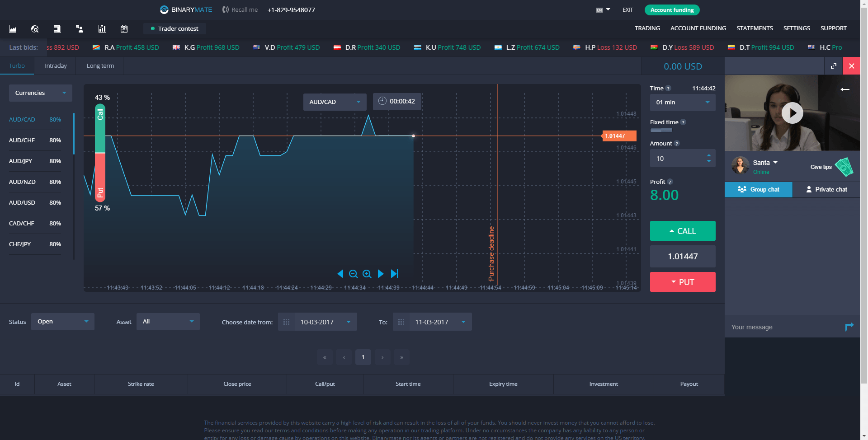Expand Santa's name dropdown in chat
The image size is (868, 440).
click(775, 163)
